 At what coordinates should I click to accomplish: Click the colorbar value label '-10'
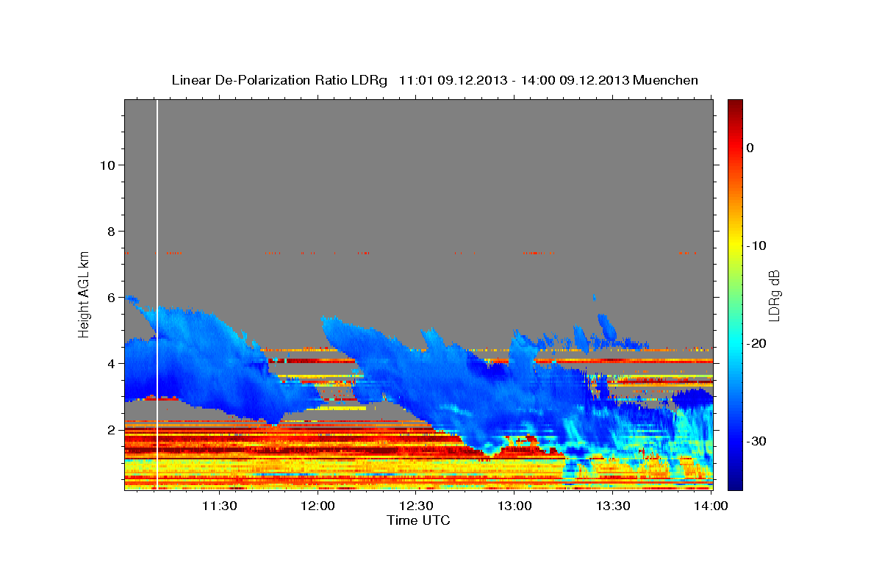point(756,245)
